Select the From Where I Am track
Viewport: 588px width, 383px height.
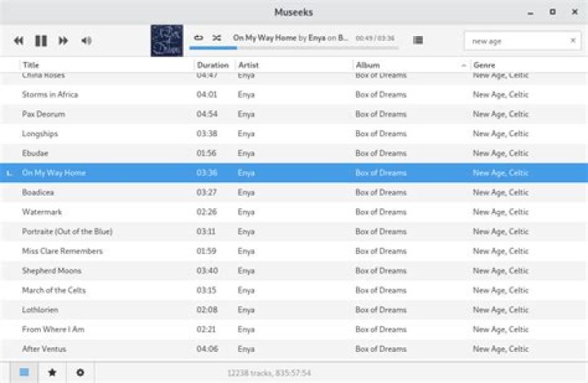point(294,329)
